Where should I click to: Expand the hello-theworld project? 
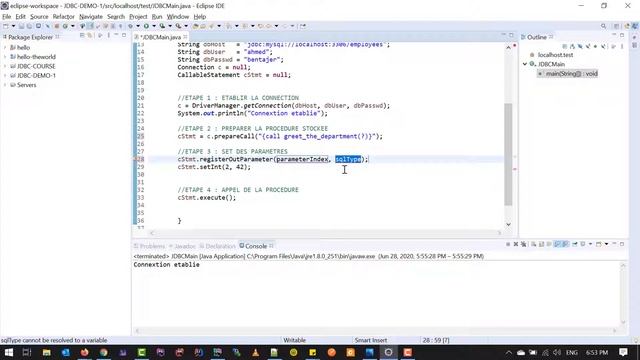[x=5, y=57]
